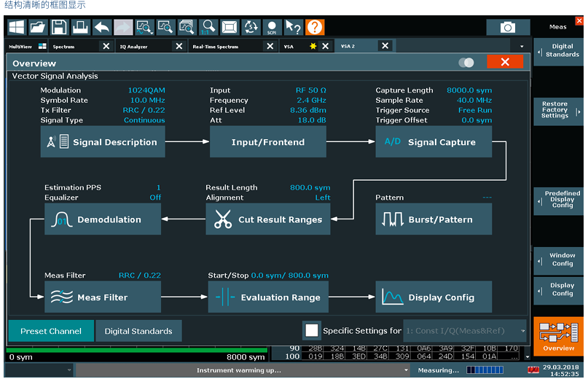Viewport: 588px width, 379px height.
Task: Close the Spectrum tab
Action: pyautogui.click(x=106, y=47)
